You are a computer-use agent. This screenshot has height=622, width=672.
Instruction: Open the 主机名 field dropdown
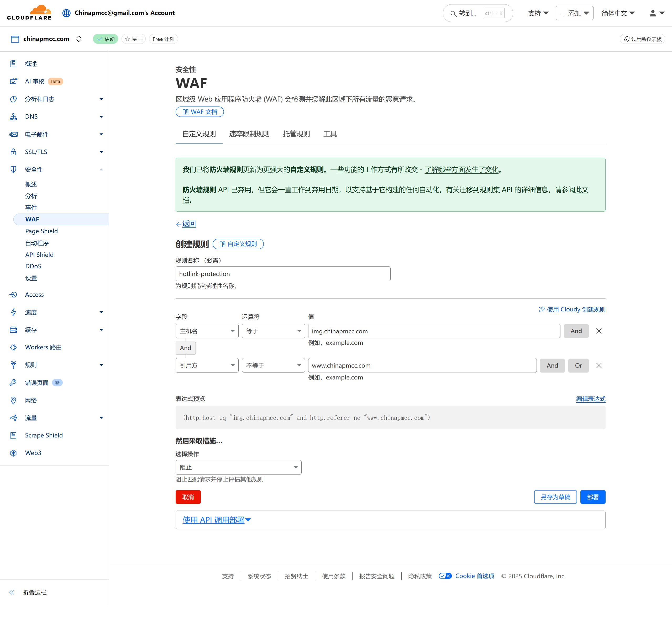click(x=207, y=331)
